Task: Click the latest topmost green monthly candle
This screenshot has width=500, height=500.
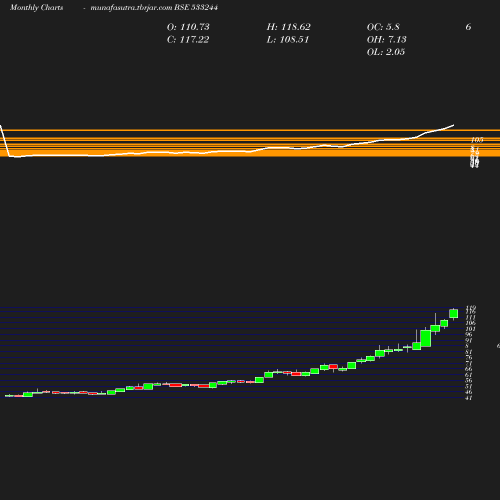Action: tap(454, 314)
